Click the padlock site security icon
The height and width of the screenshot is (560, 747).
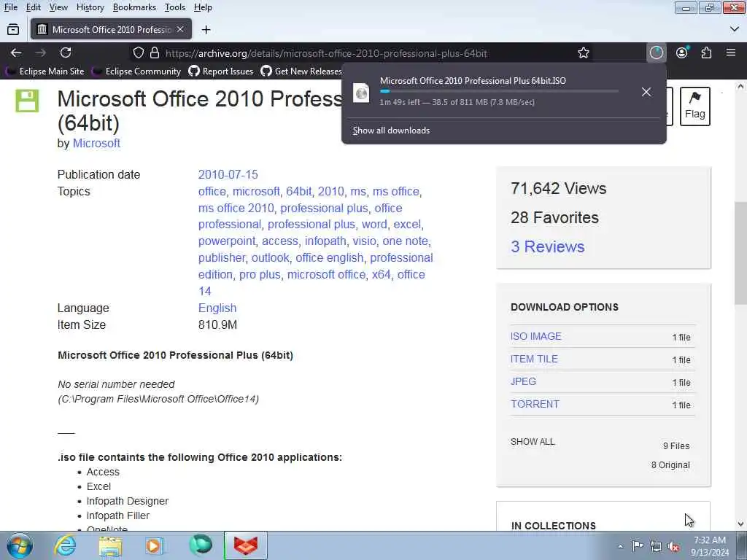pos(155,52)
